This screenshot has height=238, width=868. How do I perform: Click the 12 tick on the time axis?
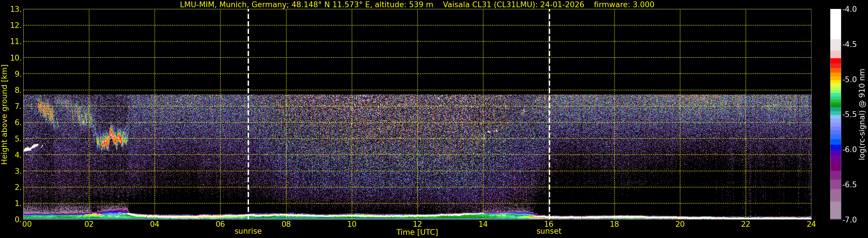pyautogui.click(x=417, y=224)
